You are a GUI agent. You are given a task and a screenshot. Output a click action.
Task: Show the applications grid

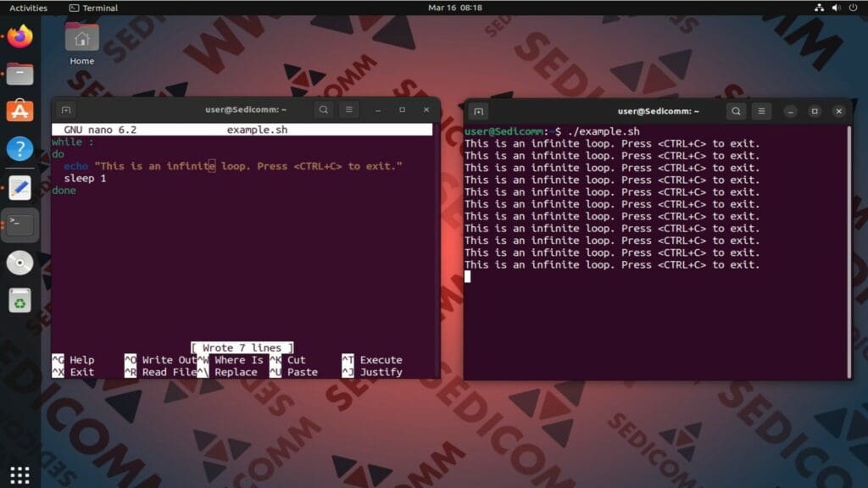[20, 474]
